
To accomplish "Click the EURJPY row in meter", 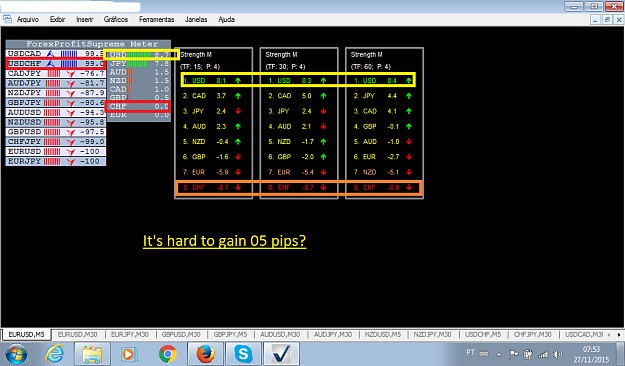I will point(56,161).
